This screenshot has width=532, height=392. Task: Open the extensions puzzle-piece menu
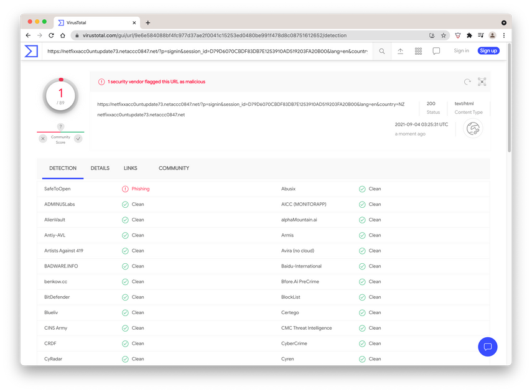point(469,35)
